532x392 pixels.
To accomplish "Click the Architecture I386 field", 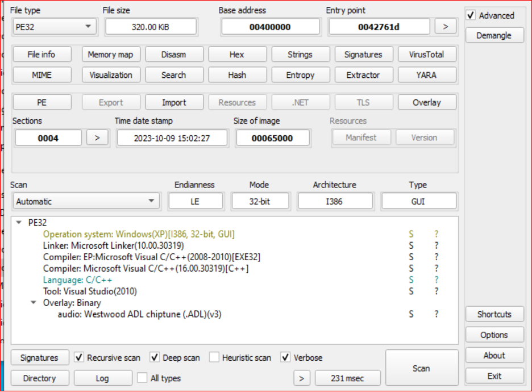I will coord(335,202).
